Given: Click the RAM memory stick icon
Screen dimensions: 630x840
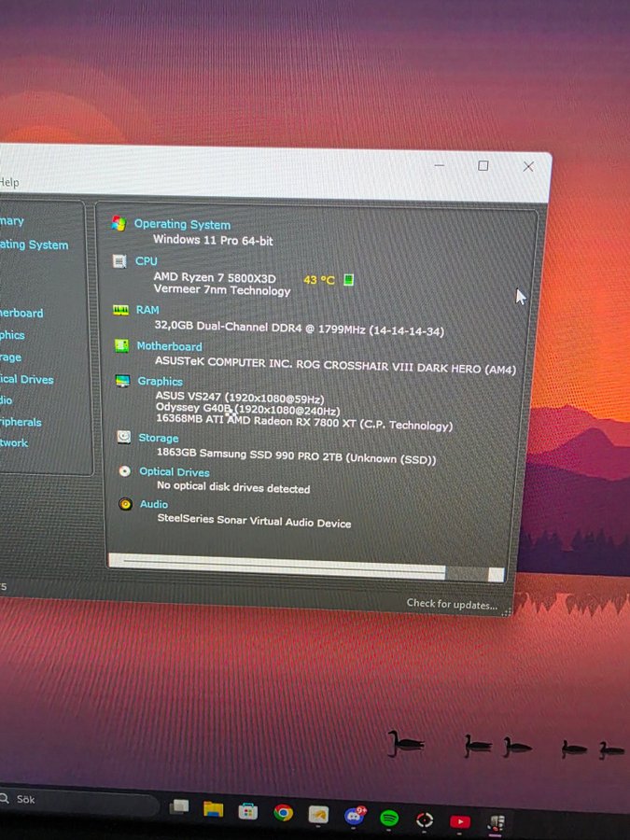Looking at the screenshot, I should pos(120,310).
